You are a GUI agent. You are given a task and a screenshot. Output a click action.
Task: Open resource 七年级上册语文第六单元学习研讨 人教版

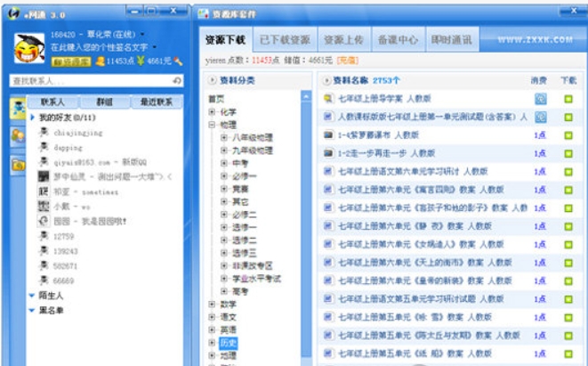(413, 172)
